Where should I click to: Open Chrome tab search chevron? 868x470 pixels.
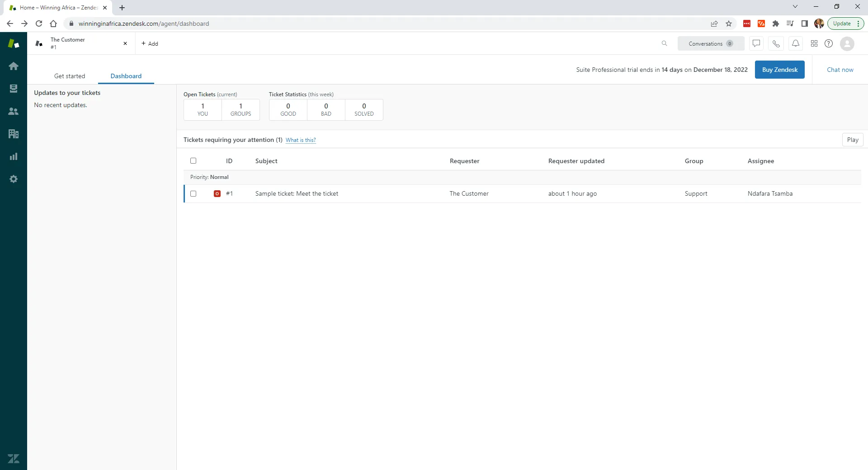click(x=795, y=6)
